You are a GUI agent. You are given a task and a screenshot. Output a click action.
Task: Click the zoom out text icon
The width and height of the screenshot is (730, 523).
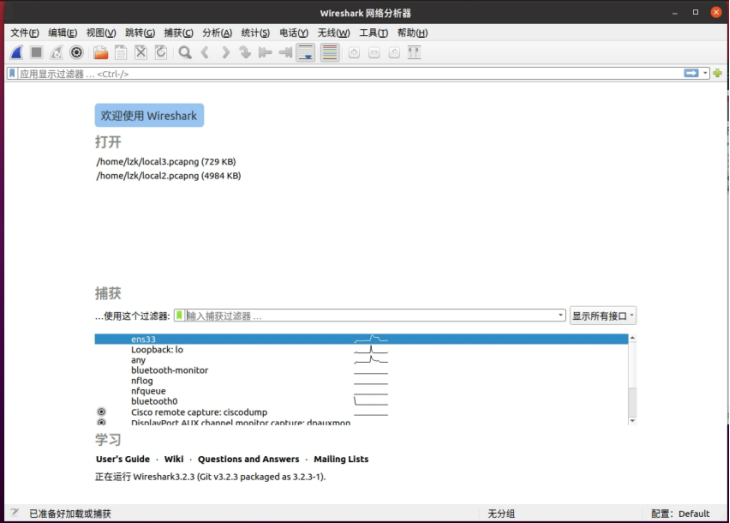[x=374, y=53]
